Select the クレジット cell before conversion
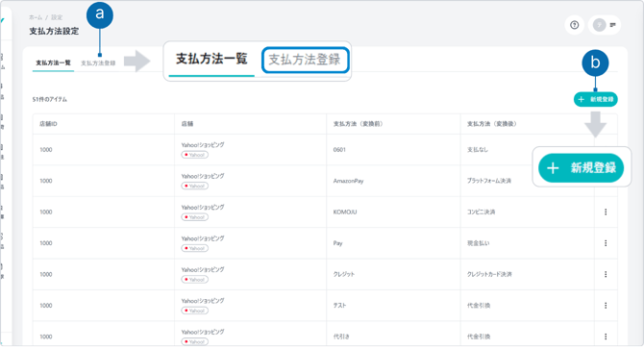Viewport: 644px width, 349px height. pyautogui.click(x=344, y=274)
